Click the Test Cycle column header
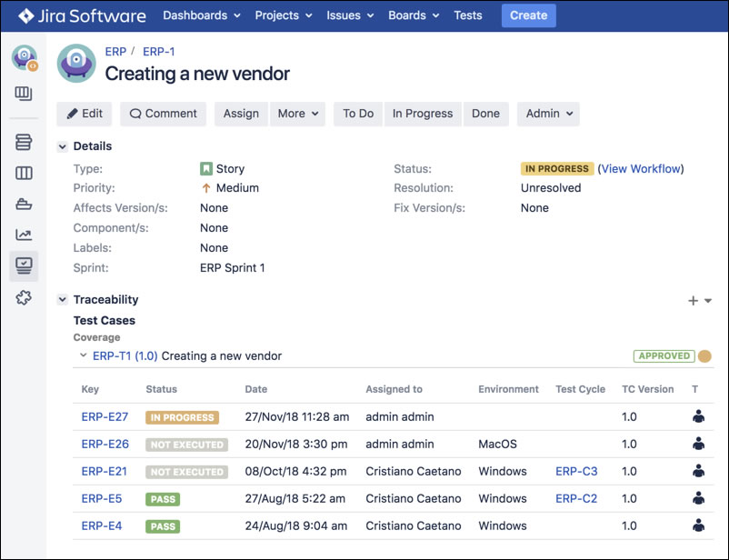729x560 pixels. pos(580,389)
